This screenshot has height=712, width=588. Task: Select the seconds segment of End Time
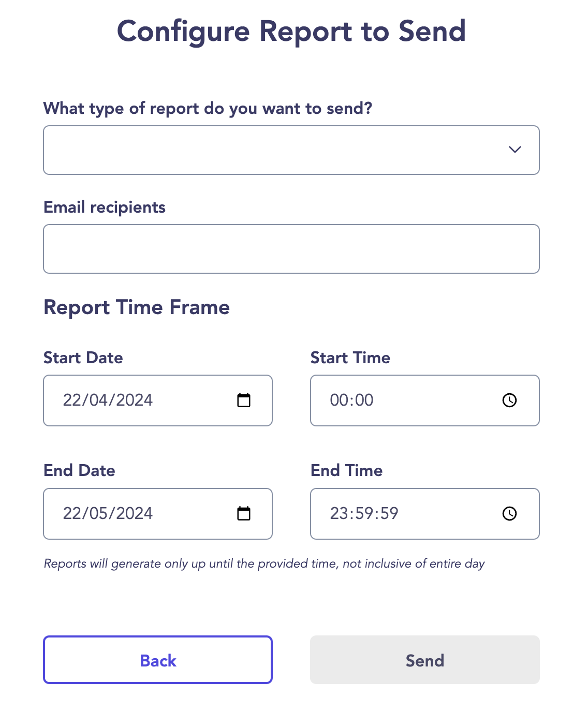[389, 513]
